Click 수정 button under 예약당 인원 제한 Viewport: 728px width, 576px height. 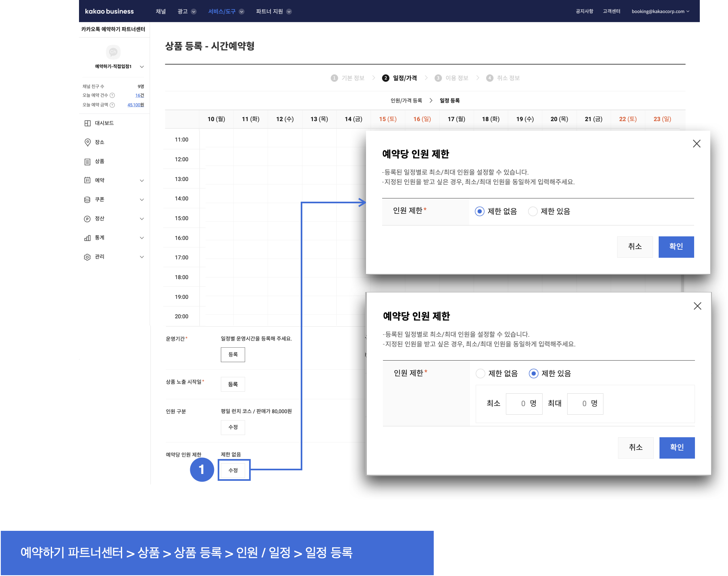click(233, 470)
